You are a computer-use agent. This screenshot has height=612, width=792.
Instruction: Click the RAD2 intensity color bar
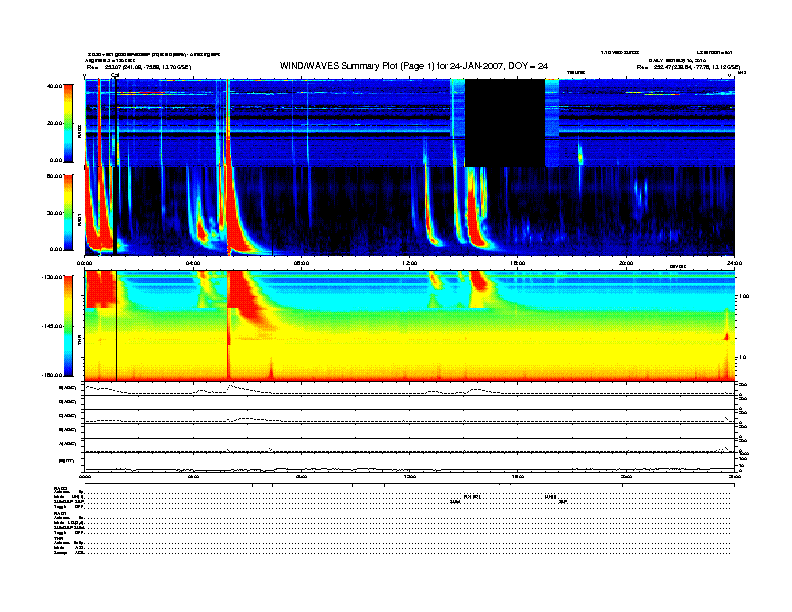(x=68, y=123)
